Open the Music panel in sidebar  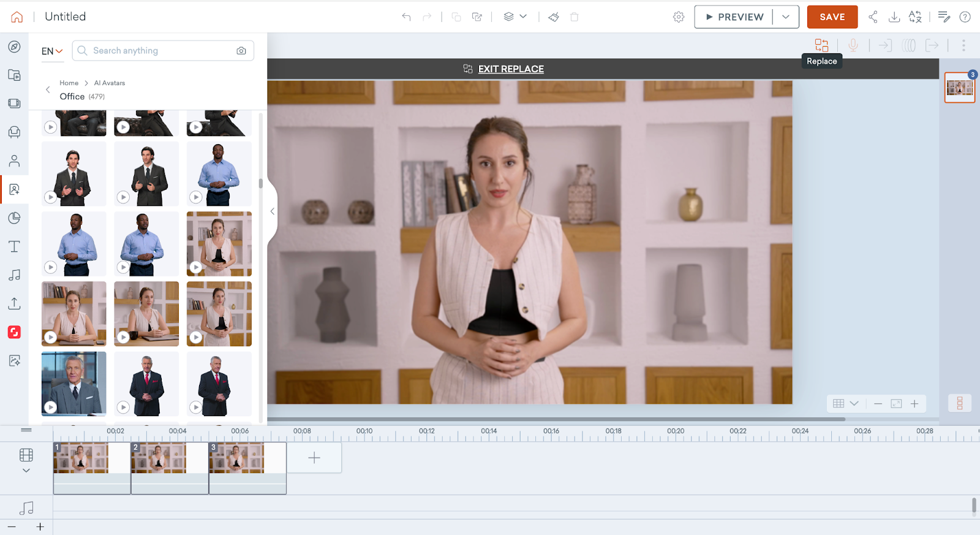click(x=14, y=275)
